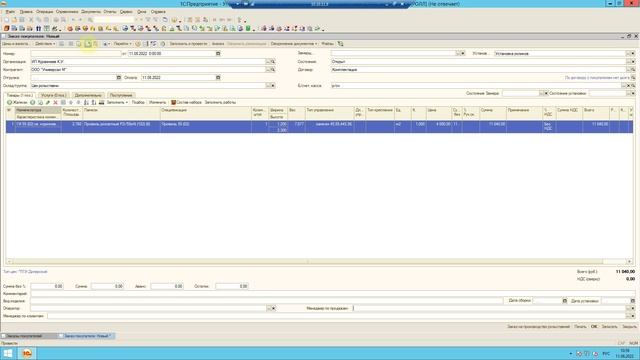The height and width of the screenshot is (360, 640).
Task: Click the Подбор button
Action: pyautogui.click(x=138, y=102)
